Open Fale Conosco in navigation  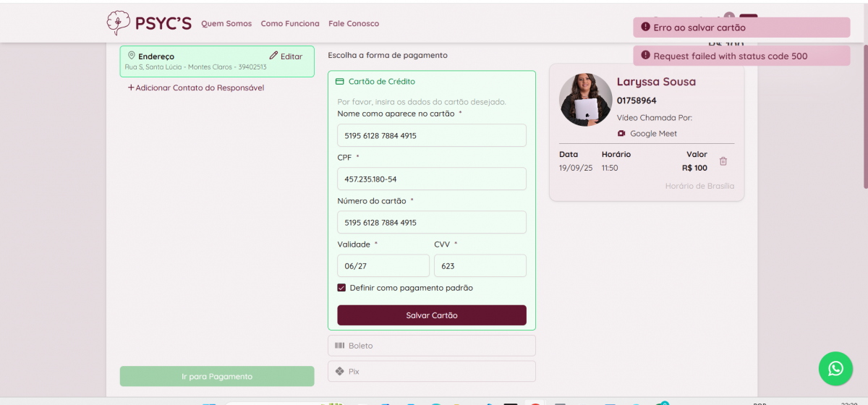354,24
